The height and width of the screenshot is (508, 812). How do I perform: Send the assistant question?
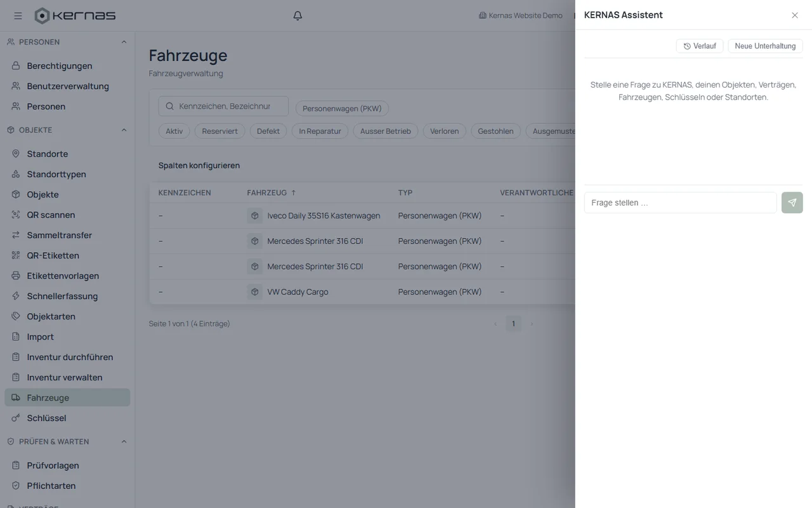792,203
